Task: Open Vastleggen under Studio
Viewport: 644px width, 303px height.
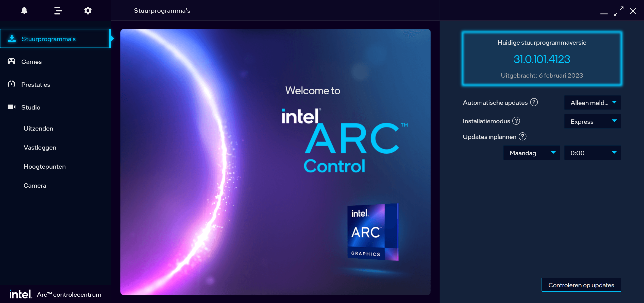Action: 40,148
